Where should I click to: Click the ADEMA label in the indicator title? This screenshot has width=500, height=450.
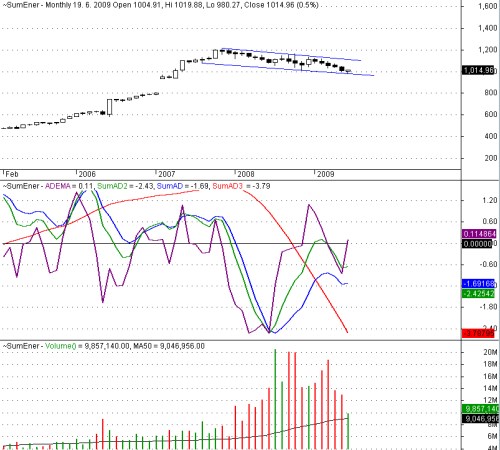[58, 186]
